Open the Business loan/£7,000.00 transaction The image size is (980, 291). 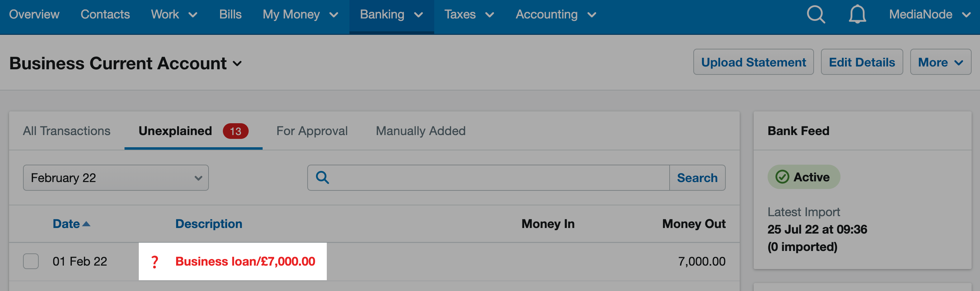pos(245,261)
